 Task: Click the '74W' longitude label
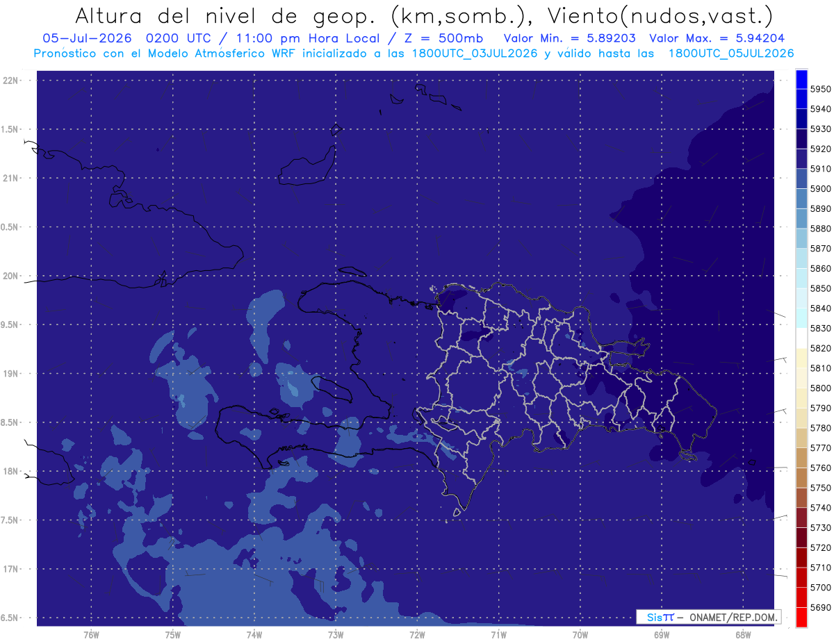pos(254,634)
